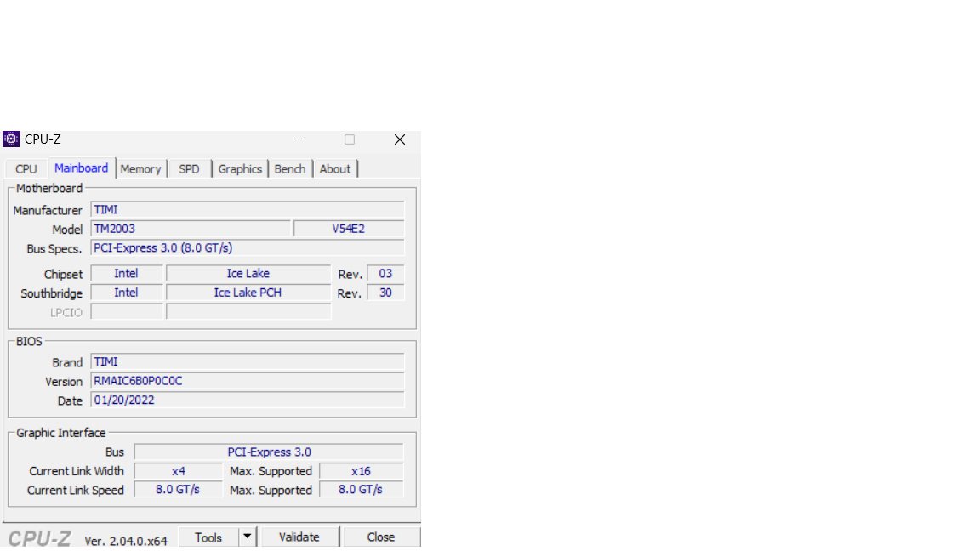Viewport: 980px width, 551px height.
Task: Switch to the SPD tab
Action: coord(189,168)
